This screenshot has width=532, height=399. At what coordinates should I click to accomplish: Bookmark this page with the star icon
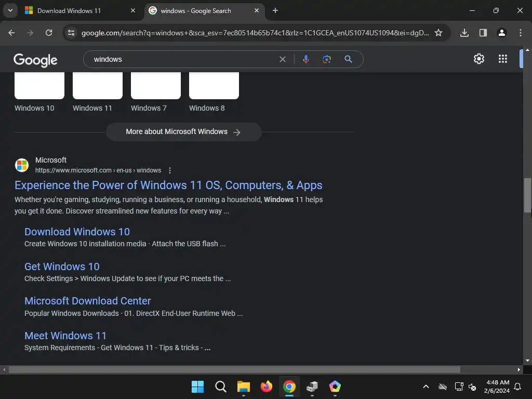[438, 33]
